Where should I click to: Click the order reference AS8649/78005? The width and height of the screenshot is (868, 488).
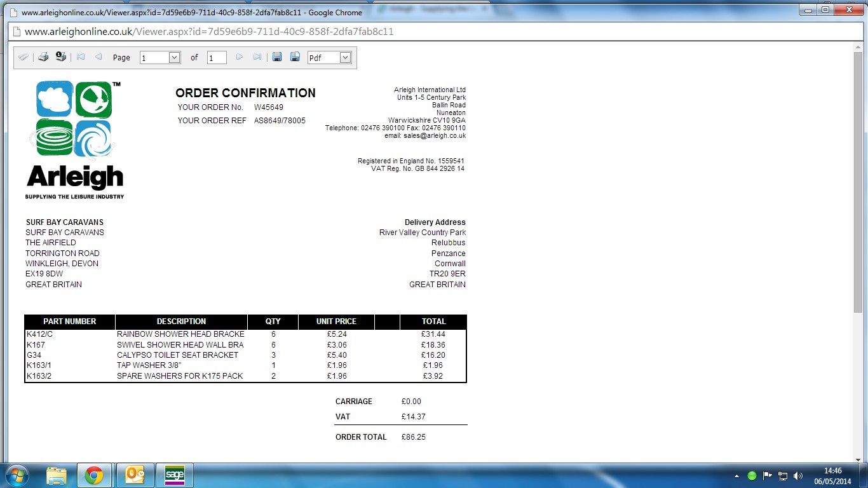280,121
